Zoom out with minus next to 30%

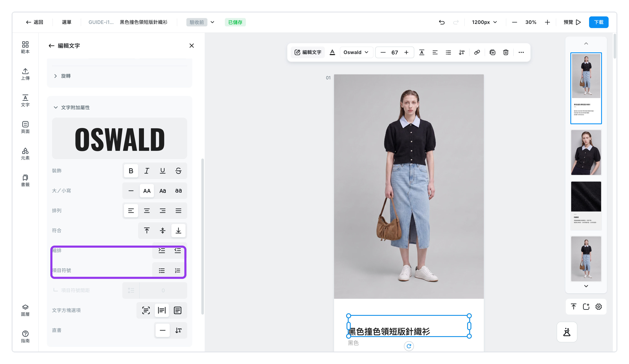click(514, 22)
